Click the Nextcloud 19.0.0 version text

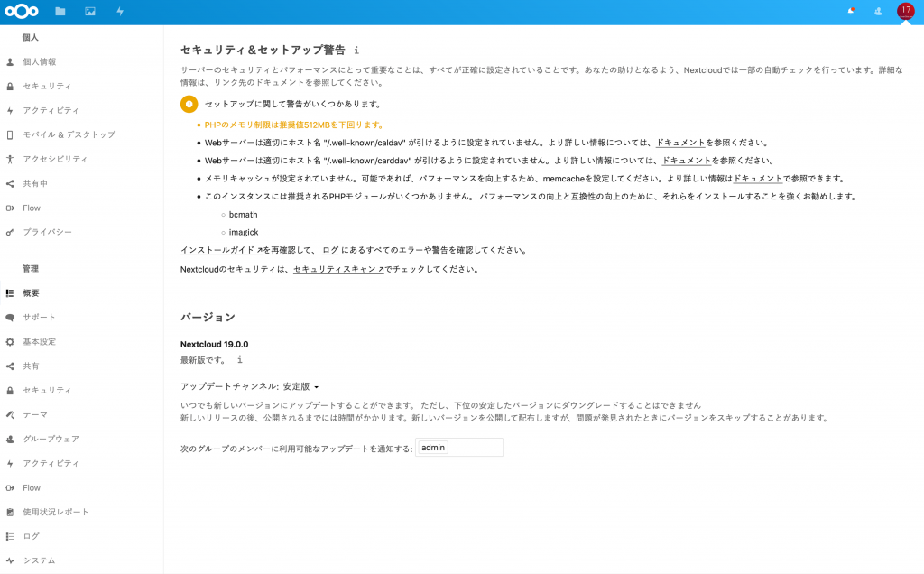[x=215, y=344]
